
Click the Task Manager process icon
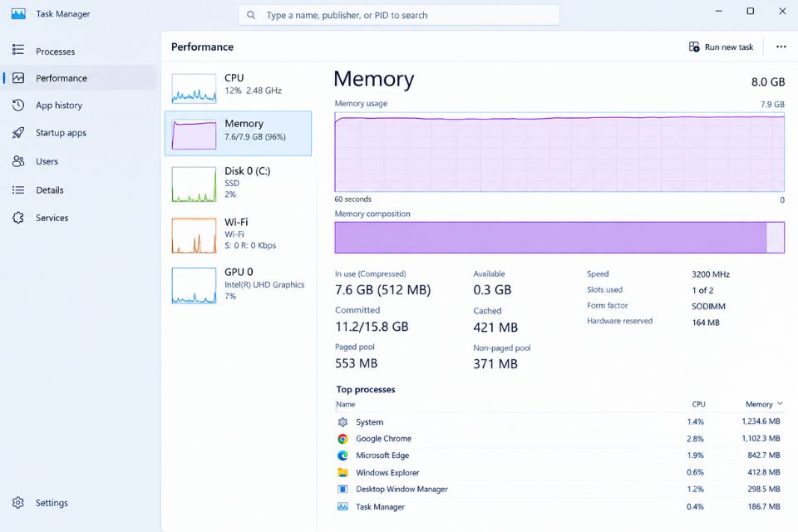point(343,506)
